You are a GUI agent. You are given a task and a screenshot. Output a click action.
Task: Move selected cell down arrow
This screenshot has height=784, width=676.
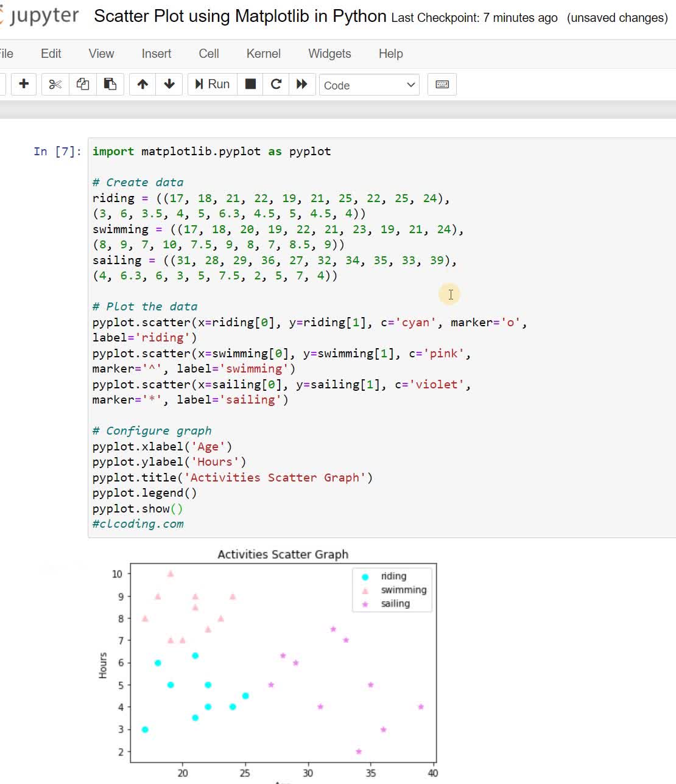(169, 84)
